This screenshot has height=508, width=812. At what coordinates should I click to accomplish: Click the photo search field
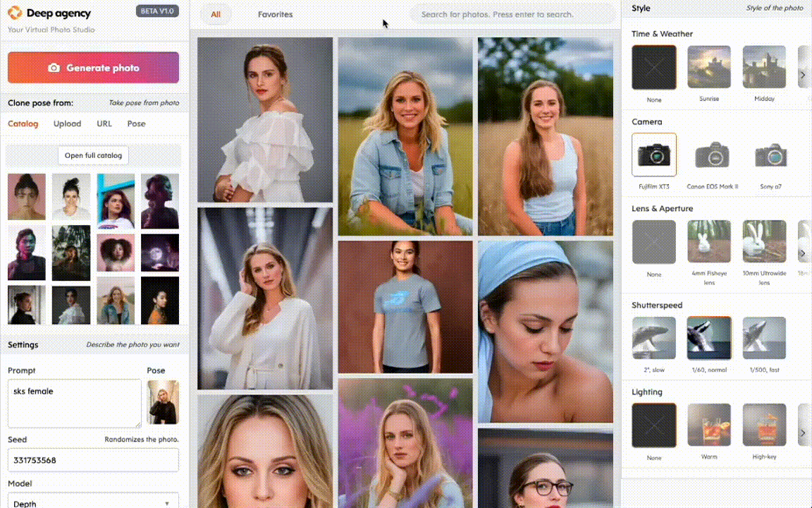(512, 15)
